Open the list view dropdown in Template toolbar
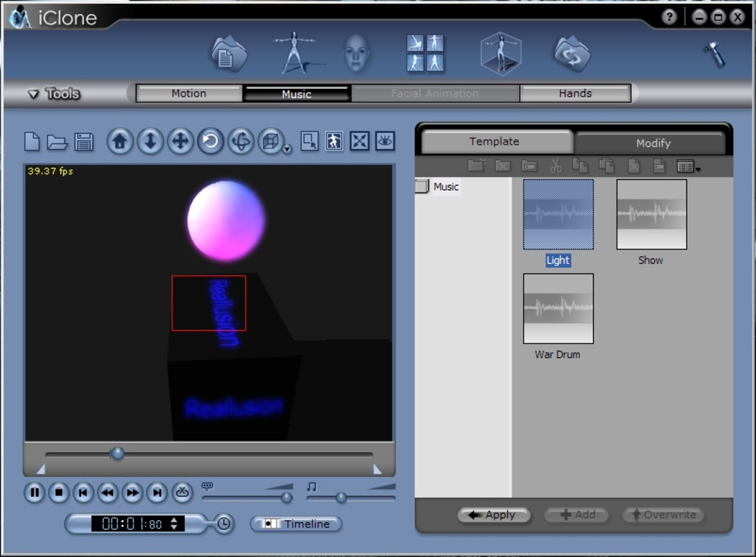756x557 pixels. [698, 169]
